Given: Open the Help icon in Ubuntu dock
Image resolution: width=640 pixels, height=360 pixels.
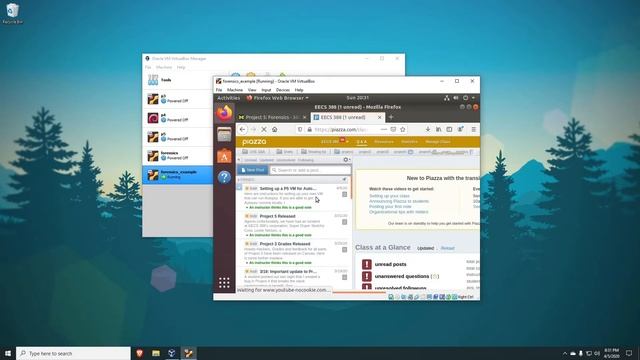Looking at the screenshot, I should click(224, 177).
